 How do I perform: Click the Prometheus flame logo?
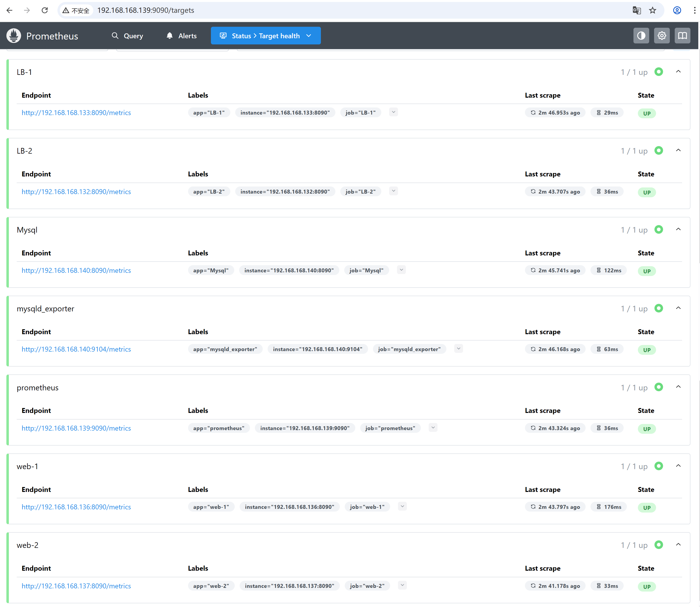(14, 36)
